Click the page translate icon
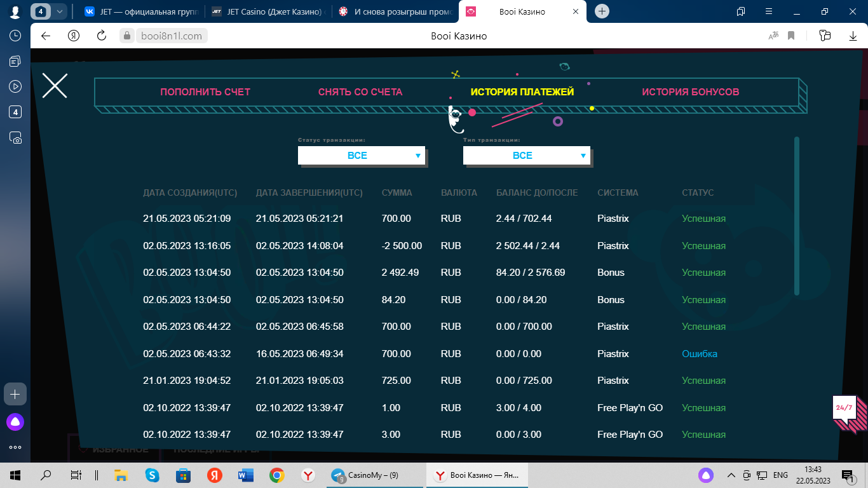868x488 pixels. 773,36
